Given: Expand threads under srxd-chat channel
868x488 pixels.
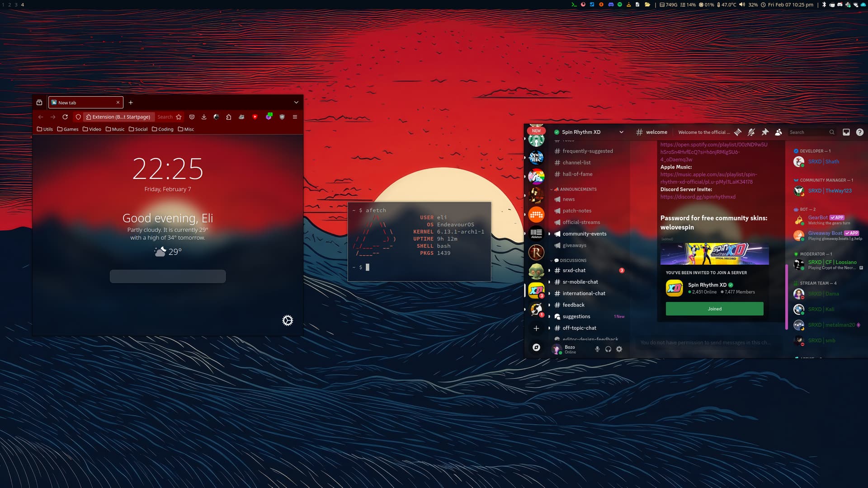Looking at the screenshot, I should [549, 270].
